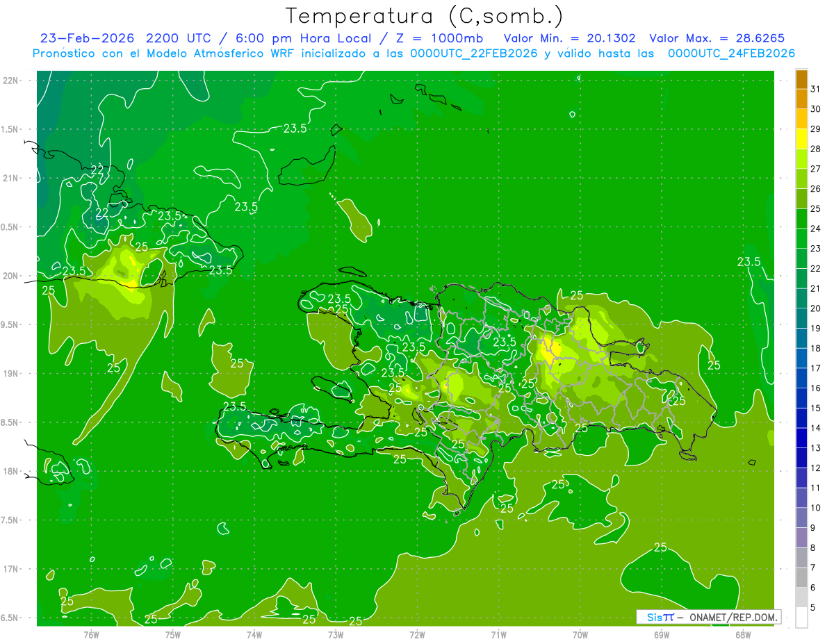Click the 17N latitude axis label

(x=10, y=569)
